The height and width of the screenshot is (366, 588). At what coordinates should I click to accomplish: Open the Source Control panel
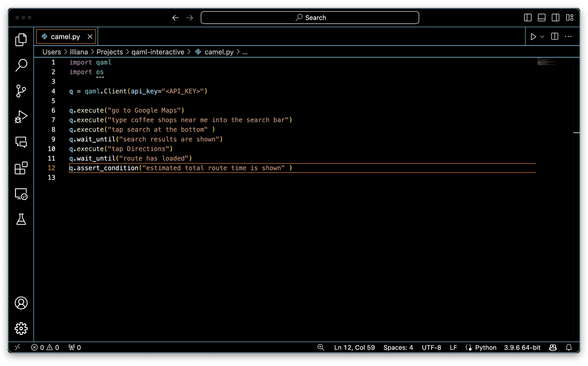click(x=21, y=91)
